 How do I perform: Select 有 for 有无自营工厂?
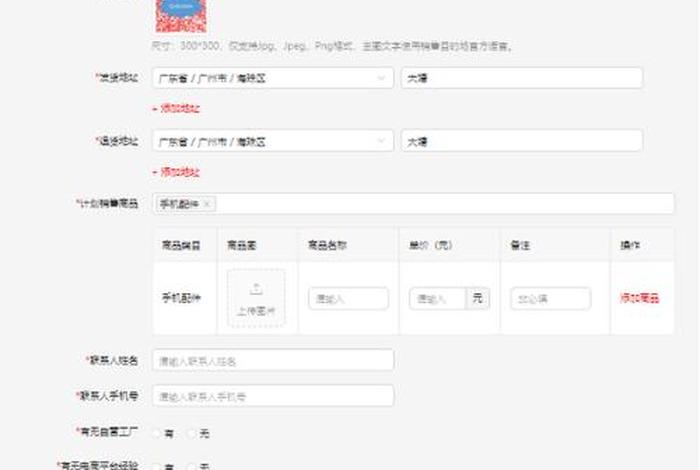click(x=157, y=433)
